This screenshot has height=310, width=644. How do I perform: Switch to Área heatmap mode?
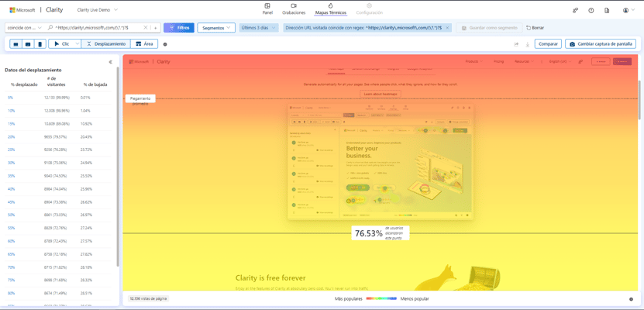(x=144, y=44)
